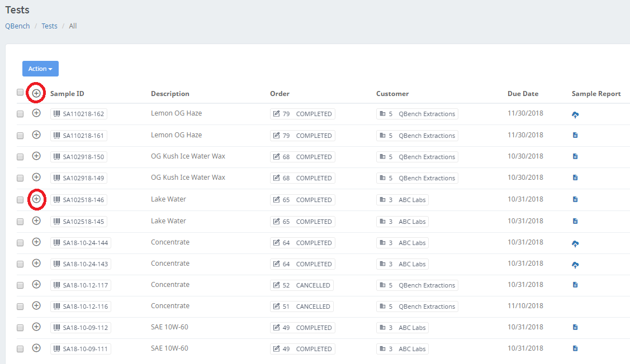Open the Action dropdown button
The width and height of the screenshot is (630, 364).
click(40, 69)
